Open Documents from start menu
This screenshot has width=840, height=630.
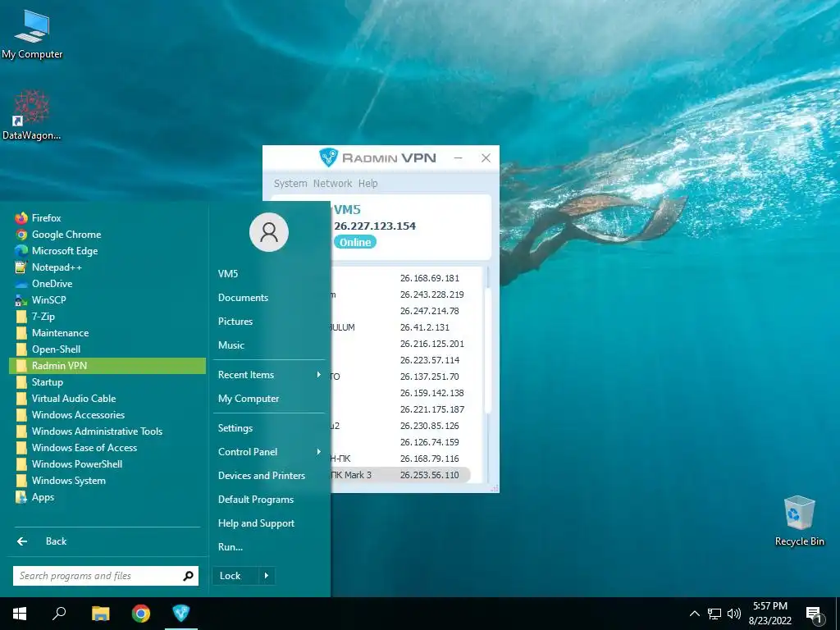coord(243,298)
